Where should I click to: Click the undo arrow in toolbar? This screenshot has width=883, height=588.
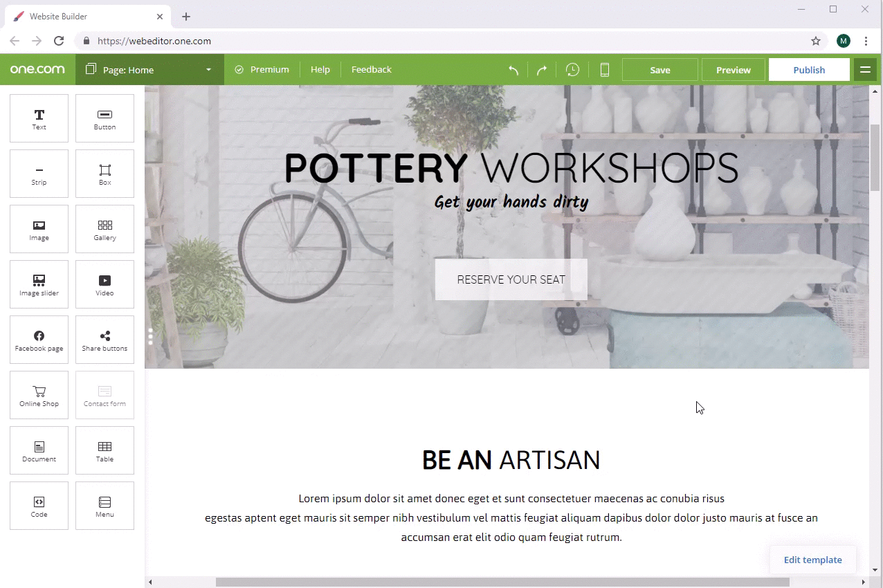click(x=513, y=70)
